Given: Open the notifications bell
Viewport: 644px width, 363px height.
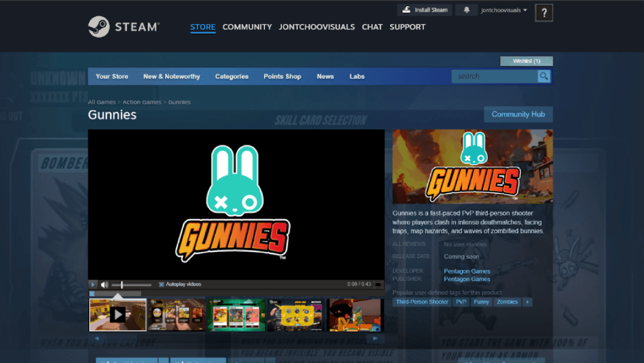Looking at the screenshot, I should [467, 10].
